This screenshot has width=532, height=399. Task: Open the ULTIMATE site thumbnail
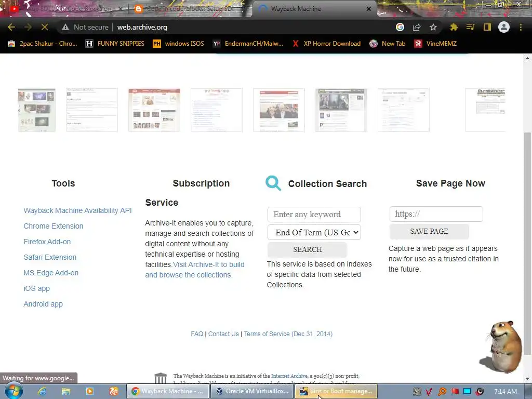pos(485,110)
